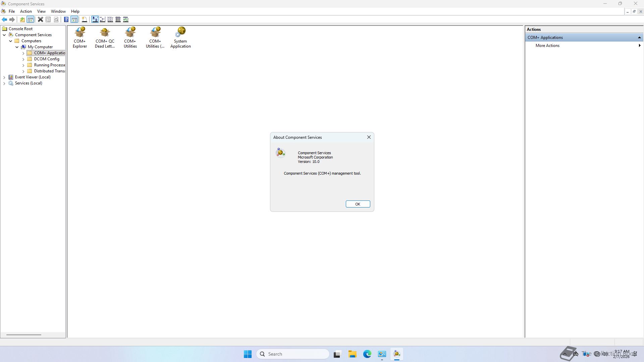Screen dimensions: 644x362
Task: Click the blue Help question mark icon
Action: coord(66,19)
